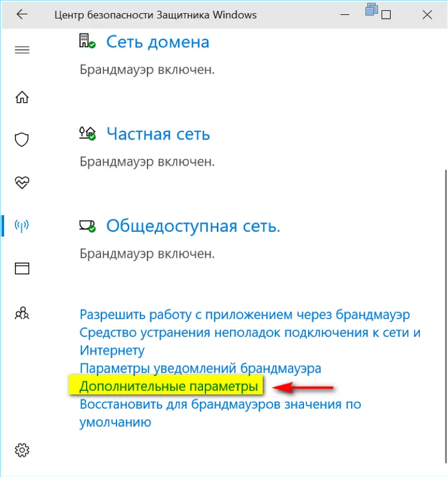This screenshot has width=448, height=477.
Task: Open Средство устранения неполадок подключения link
Action: pos(250,342)
